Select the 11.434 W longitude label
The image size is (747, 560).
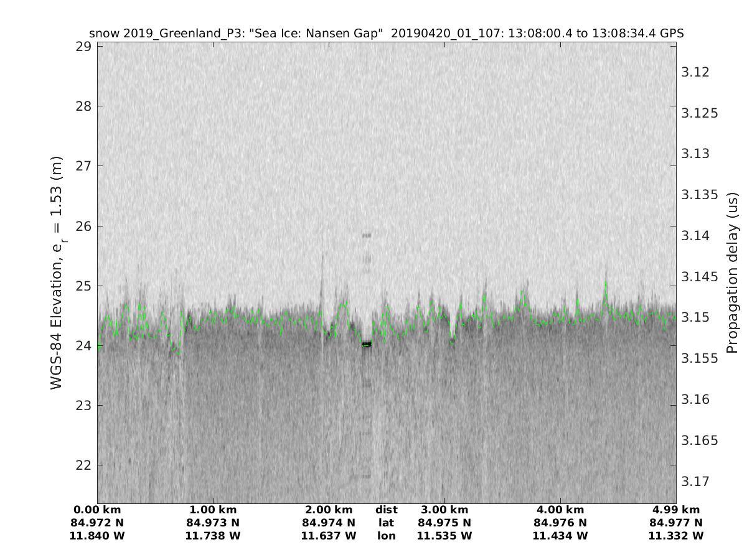(560, 536)
